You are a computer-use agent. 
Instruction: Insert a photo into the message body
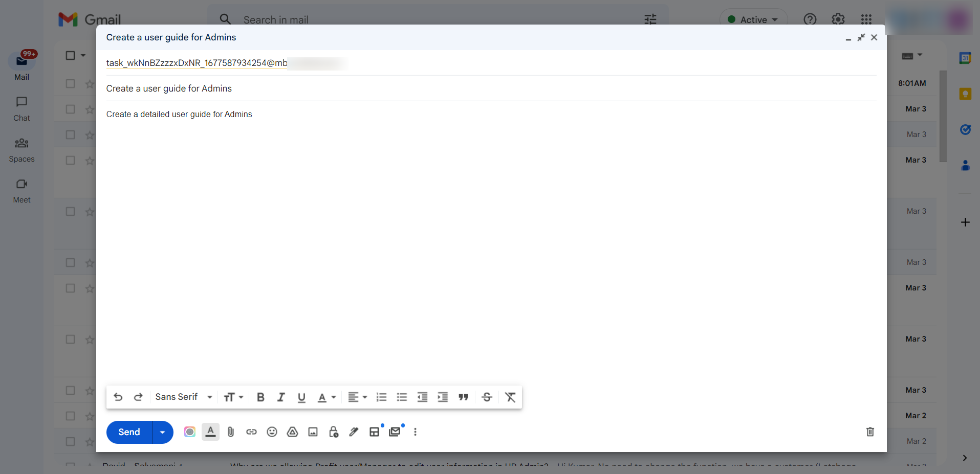312,432
